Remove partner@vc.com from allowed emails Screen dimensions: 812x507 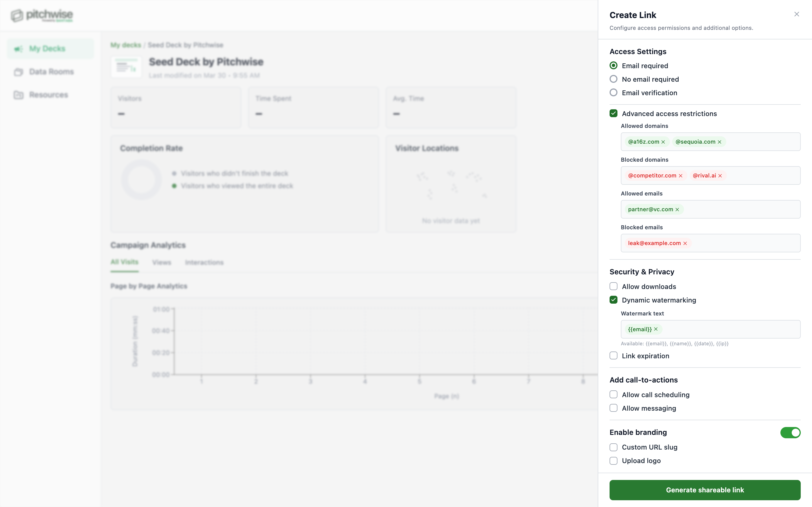[x=677, y=209]
